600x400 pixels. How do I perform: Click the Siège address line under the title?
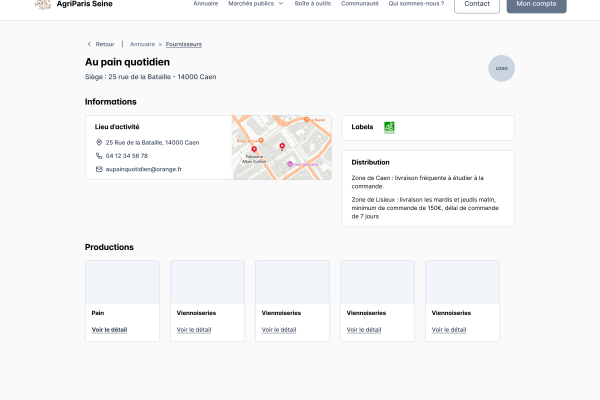150,77
